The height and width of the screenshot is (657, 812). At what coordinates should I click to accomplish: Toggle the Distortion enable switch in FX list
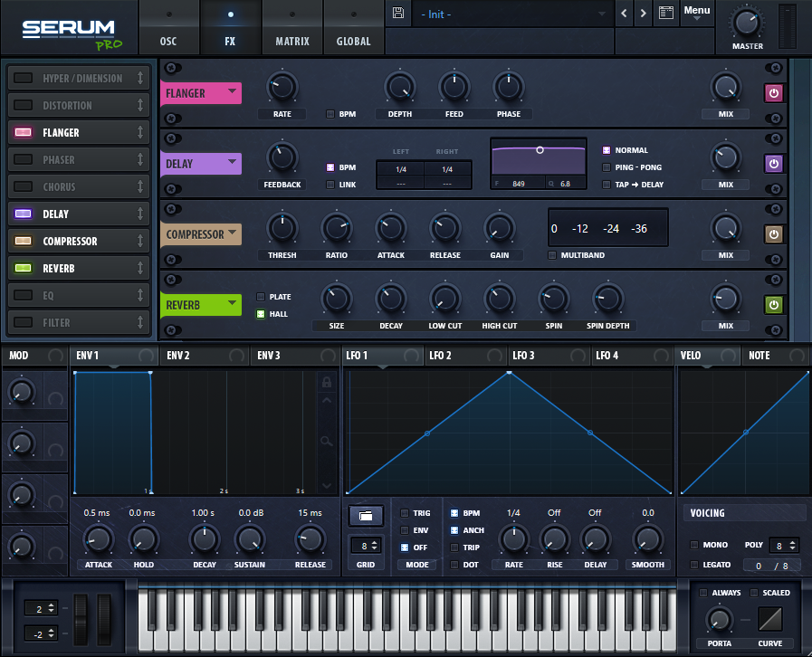coord(23,105)
